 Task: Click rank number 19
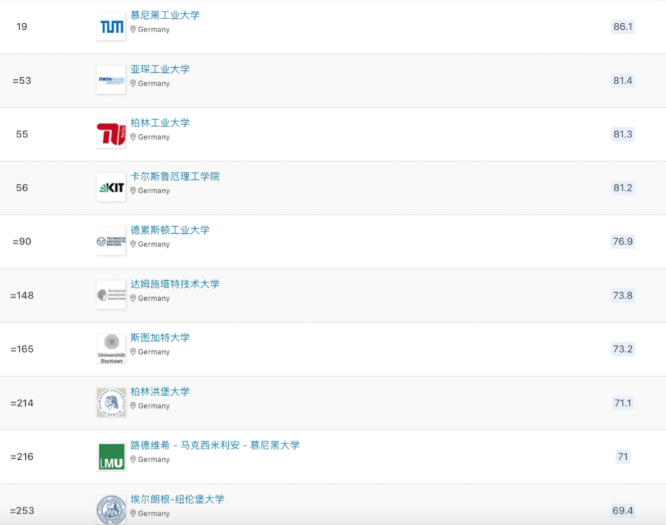pyautogui.click(x=22, y=27)
